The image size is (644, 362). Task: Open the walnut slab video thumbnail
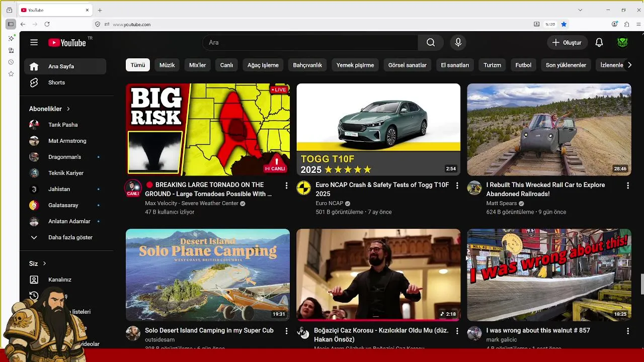(x=549, y=275)
